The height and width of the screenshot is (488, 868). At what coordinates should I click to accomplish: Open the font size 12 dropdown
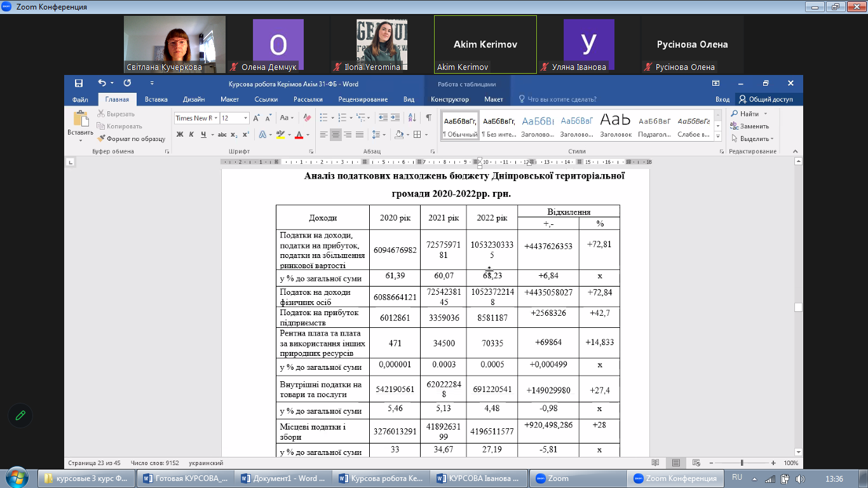(x=245, y=118)
